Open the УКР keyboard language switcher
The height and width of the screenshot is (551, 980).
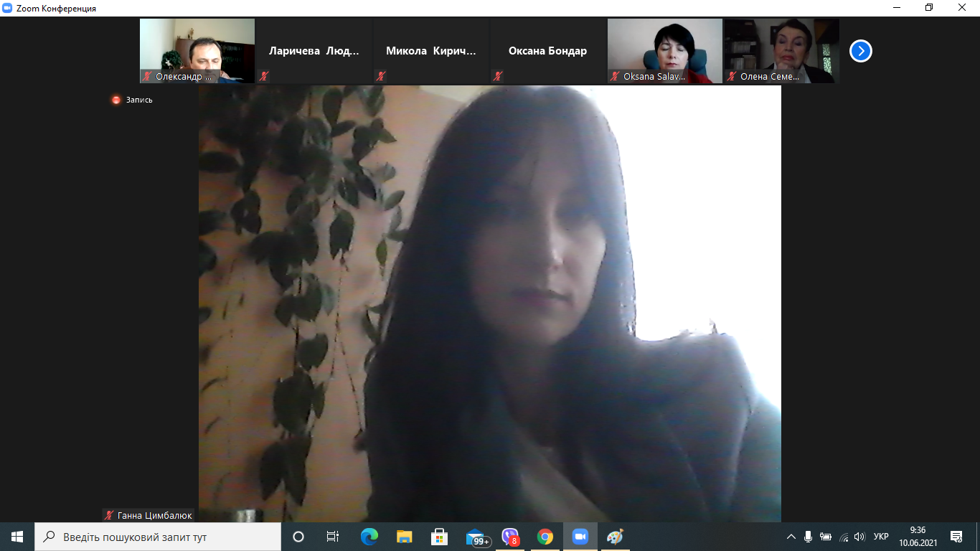pos(881,537)
